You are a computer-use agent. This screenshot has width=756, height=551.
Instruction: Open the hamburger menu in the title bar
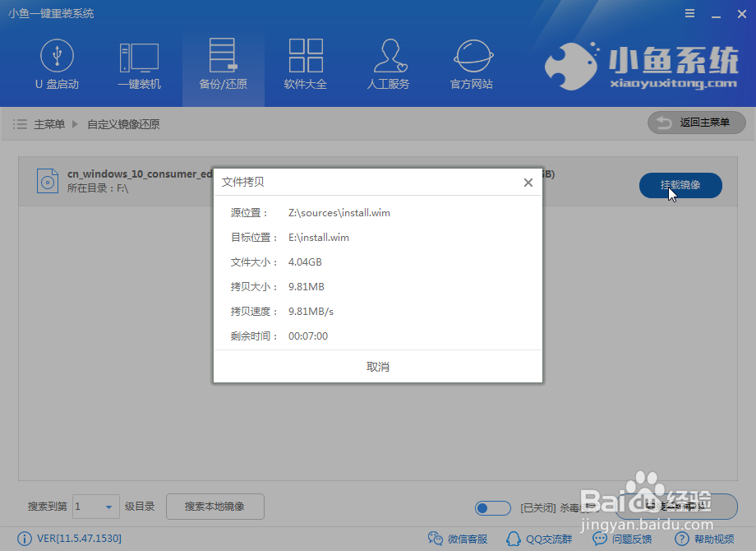click(x=689, y=13)
